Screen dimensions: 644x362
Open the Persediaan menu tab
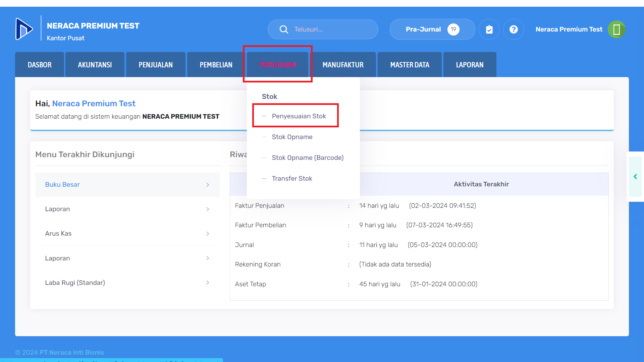coord(278,65)
